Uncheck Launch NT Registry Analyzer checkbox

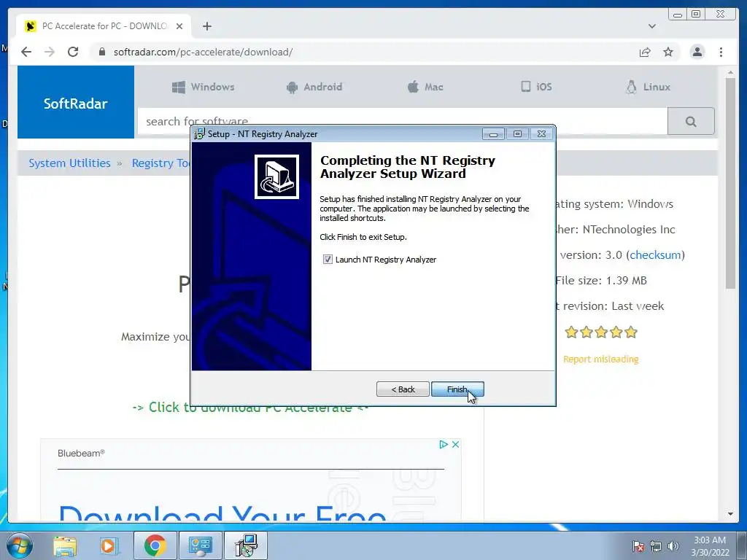[x=328, y=260]
